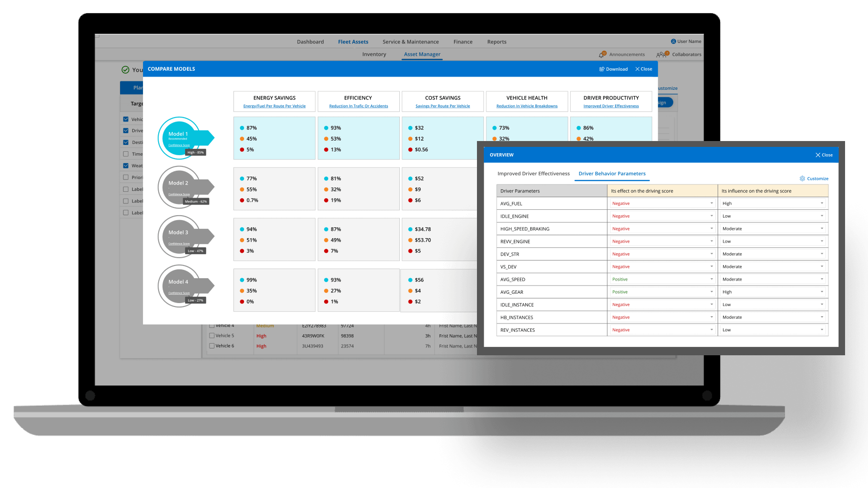Click the User Name avatar icon
868x488 pixels.
(x=673, y=41)
